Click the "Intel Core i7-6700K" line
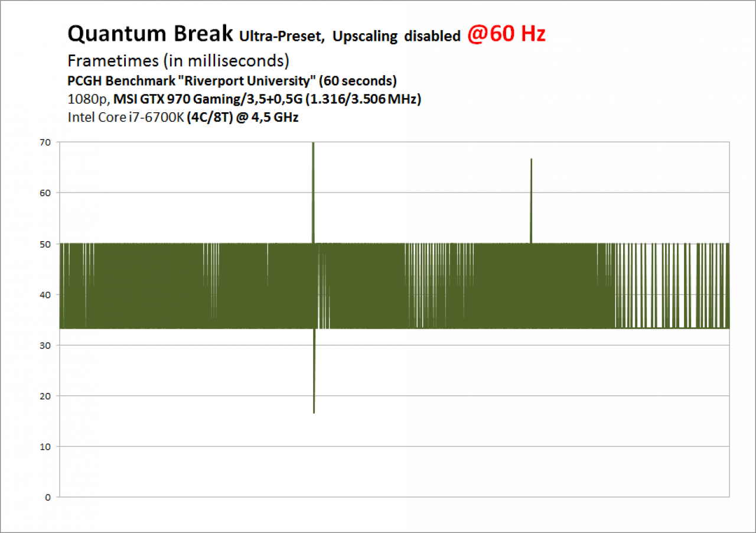Viewport: 756px width, 533px height. pyautogui.click(x=183, y=117)
